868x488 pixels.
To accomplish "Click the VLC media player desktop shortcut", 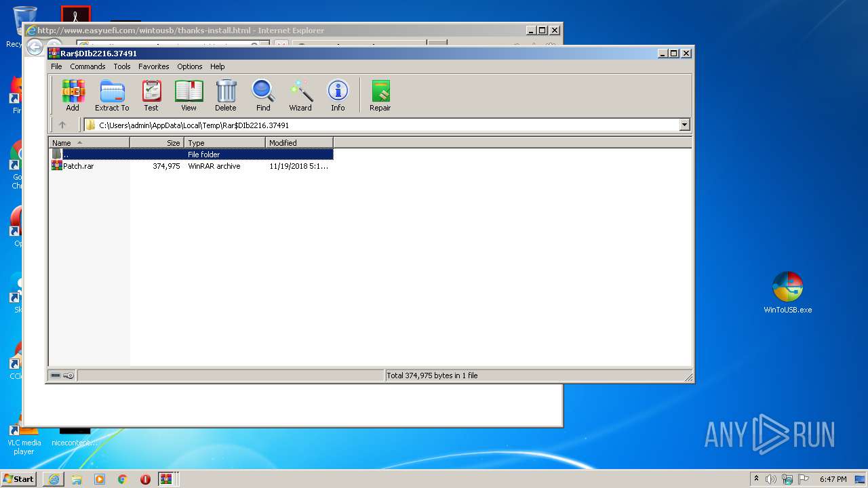I will [24, 439].
